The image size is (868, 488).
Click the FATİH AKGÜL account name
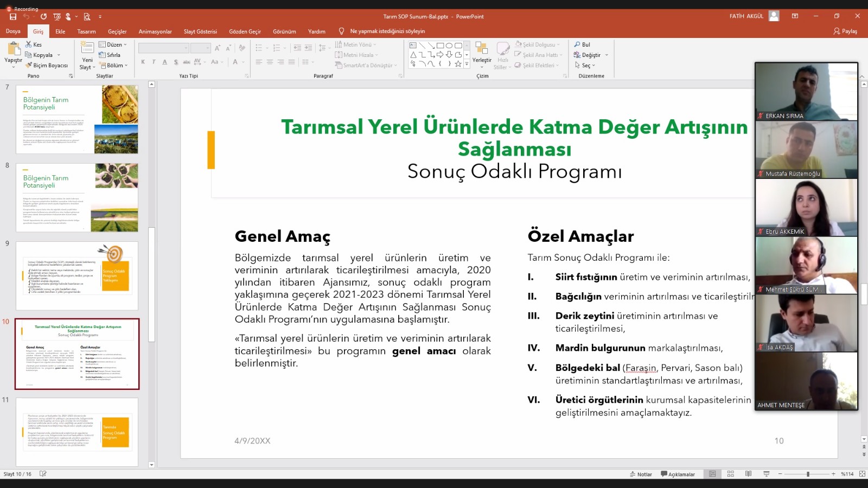pyautogui.click(x=746, y=16)
